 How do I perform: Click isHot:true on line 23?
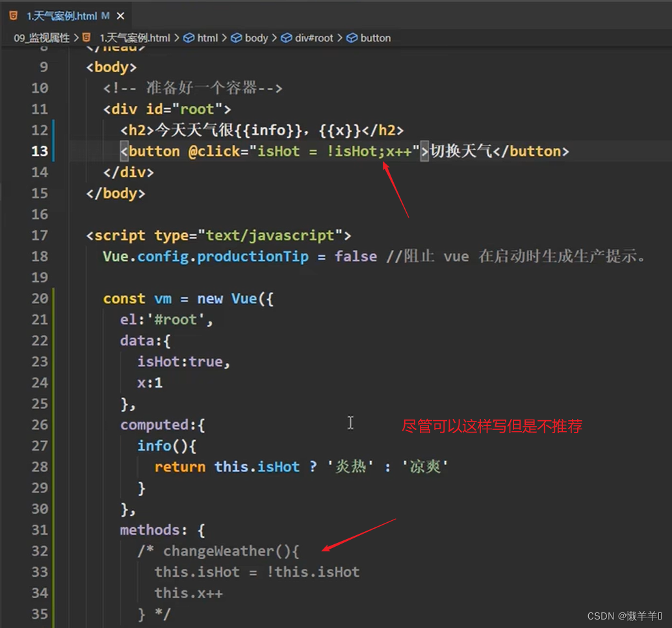(x=179, y=362)
